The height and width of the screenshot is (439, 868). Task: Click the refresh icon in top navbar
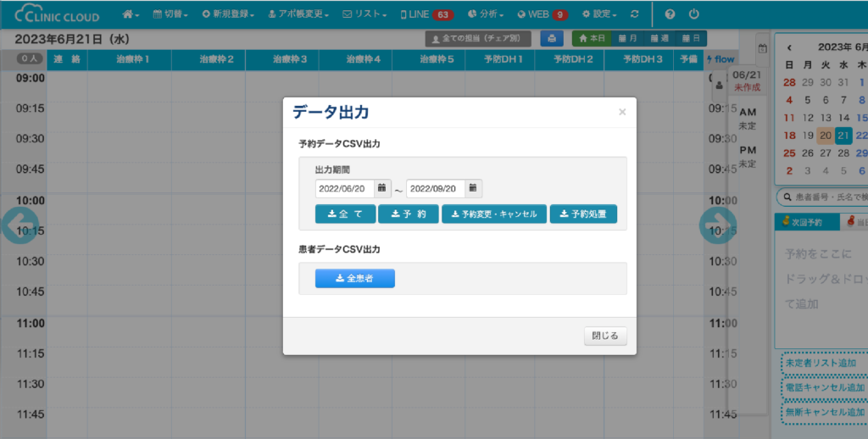pyautogui.click(x=635, y=14)
